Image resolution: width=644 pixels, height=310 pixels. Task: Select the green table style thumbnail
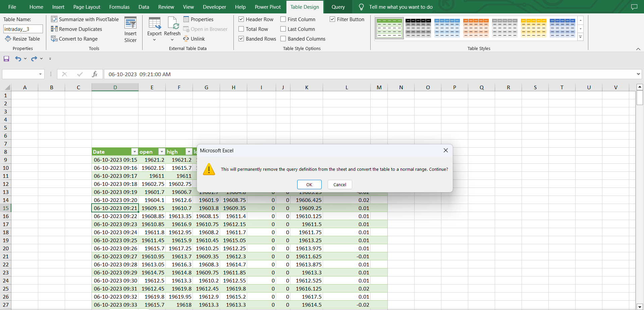point(389,28)
